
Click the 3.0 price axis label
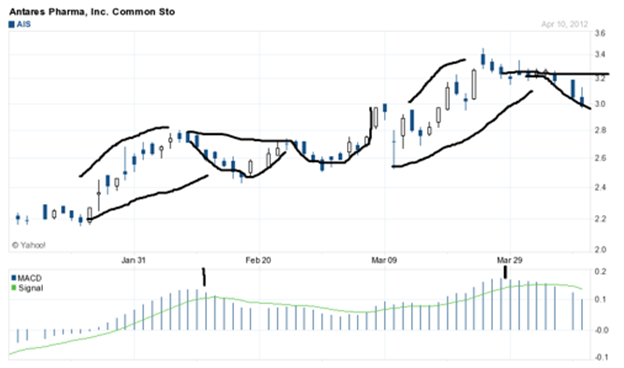pos(600,104)
